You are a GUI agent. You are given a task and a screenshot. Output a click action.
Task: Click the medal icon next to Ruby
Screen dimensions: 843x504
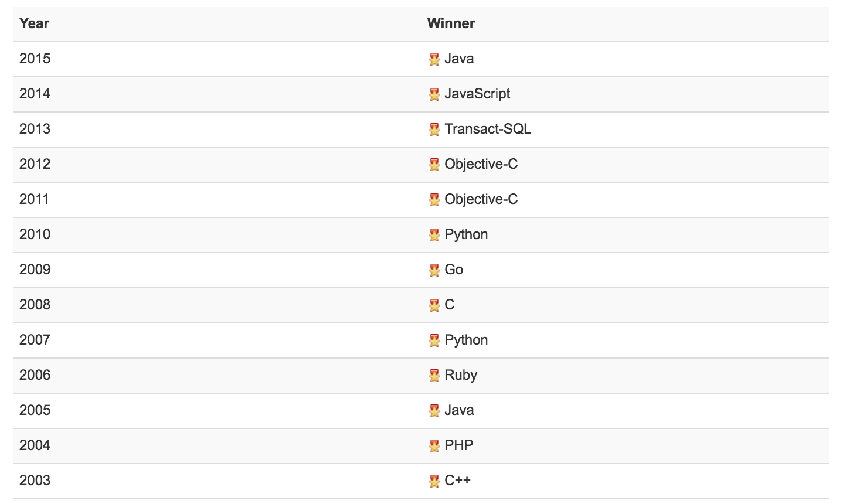434,376
